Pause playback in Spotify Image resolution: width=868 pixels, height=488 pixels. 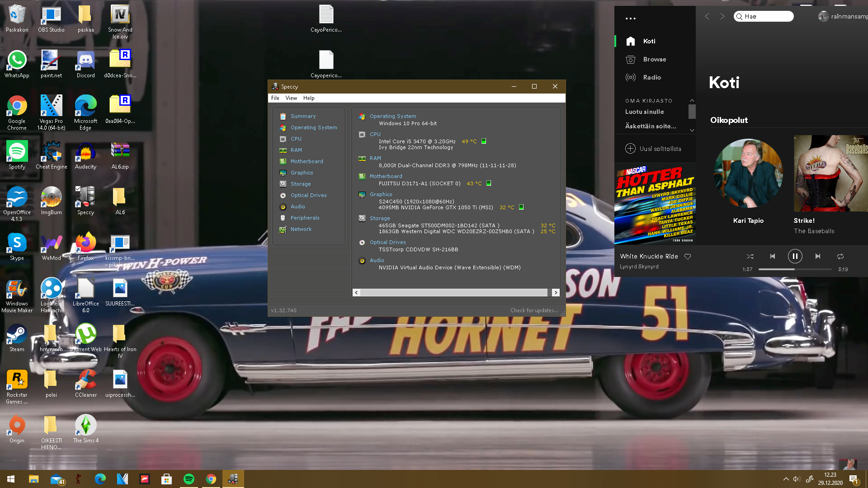coord(795,256)
